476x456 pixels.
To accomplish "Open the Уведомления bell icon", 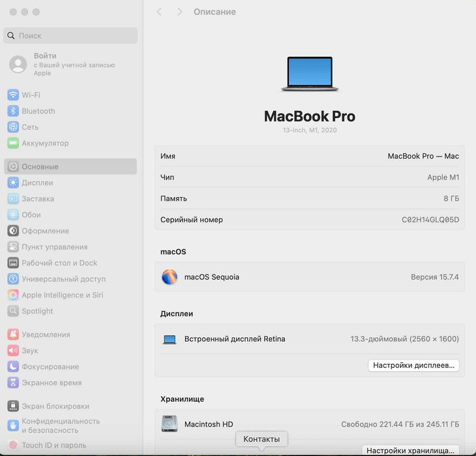I will point(13,335).
